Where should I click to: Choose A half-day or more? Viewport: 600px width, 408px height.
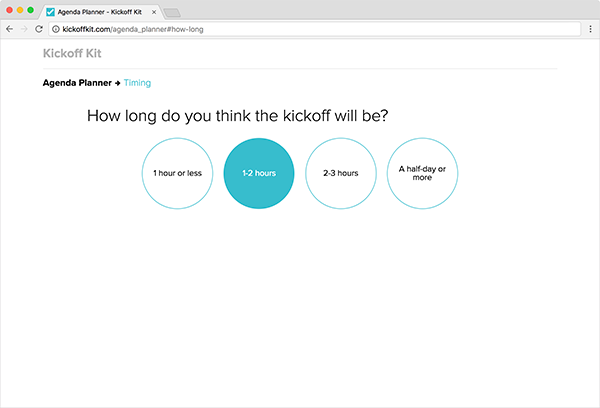(x=422, y=173)
